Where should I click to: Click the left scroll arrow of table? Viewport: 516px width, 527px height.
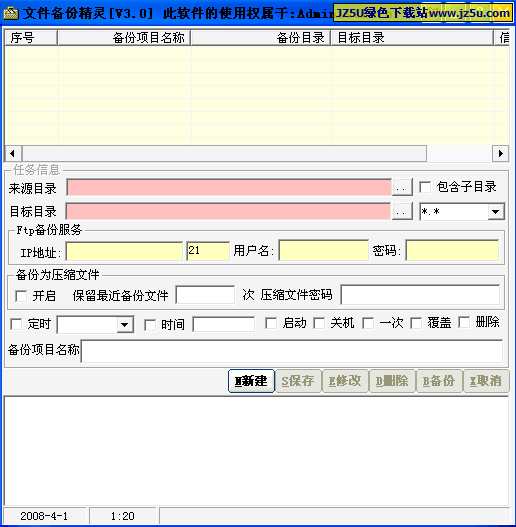coord(13,154)
